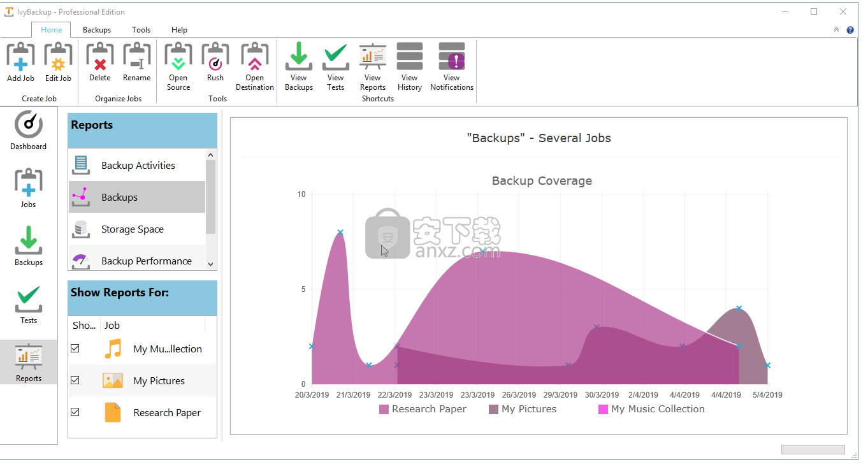Click the 'Sho...' column header
Viewport: 868px width, 469px height.
84,325
